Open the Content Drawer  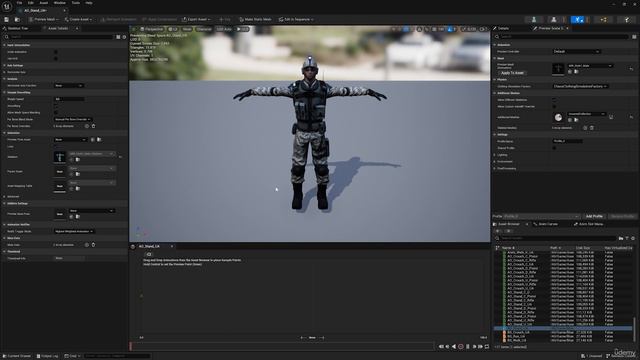pos(17,356)
